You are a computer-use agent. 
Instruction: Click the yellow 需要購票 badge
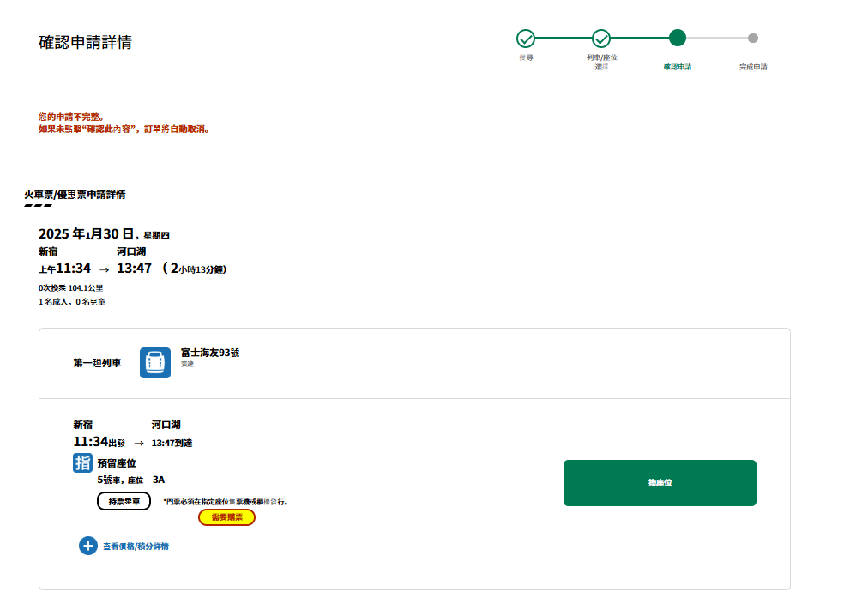(x=226, y=517)
